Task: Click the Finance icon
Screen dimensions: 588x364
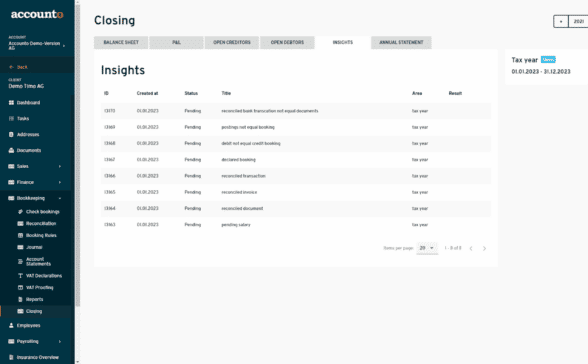Action: pos(11,182)
